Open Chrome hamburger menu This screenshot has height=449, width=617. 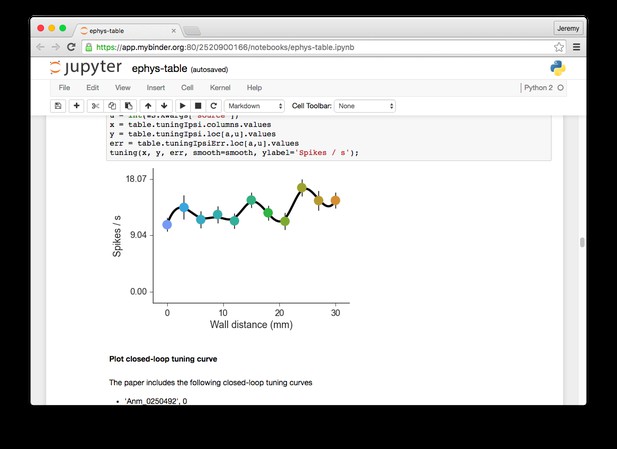(x=576, y=47)
